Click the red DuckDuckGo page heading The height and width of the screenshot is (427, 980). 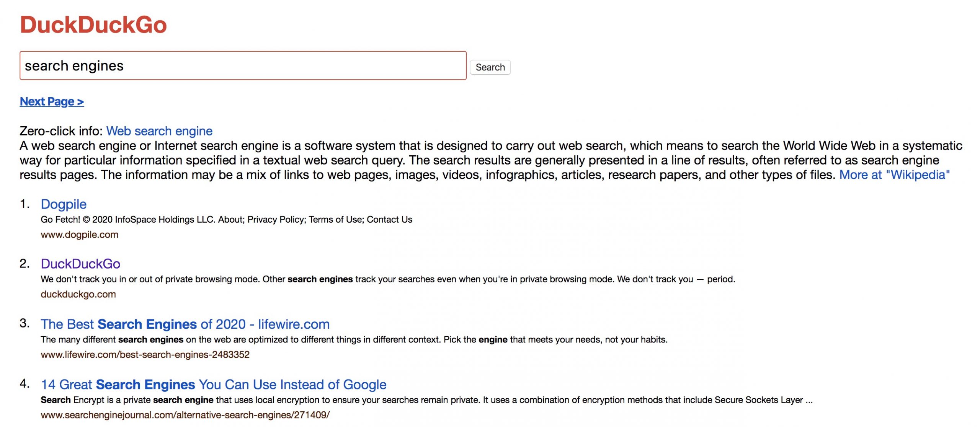pos(93,25)
